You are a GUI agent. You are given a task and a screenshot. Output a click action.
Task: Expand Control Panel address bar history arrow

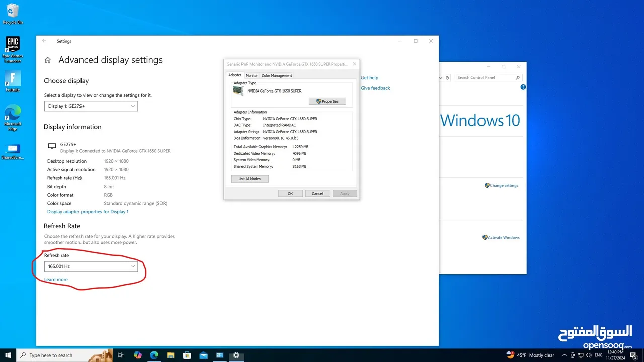coord(441,78)
